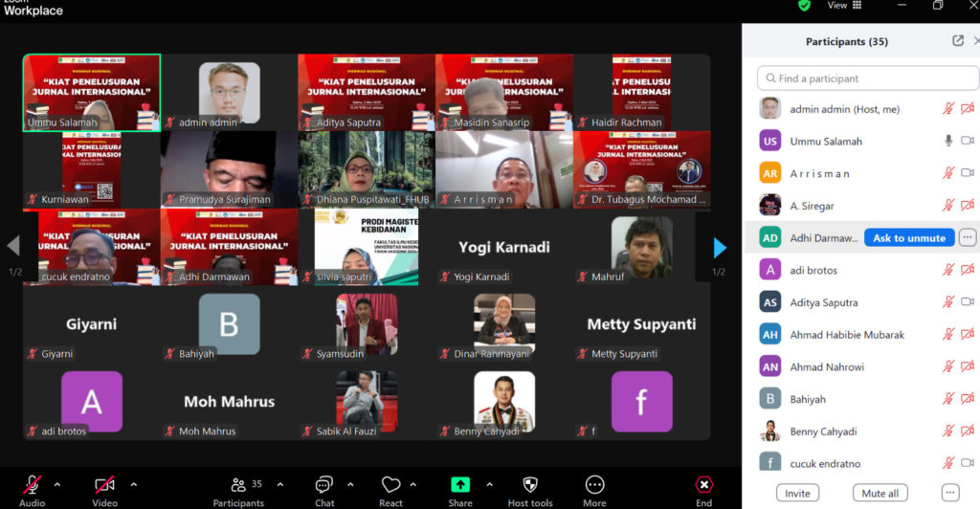Select cucuk endratno in participants list
The height and width of the screenshot is (509, 980).
[x=862, y=463]
